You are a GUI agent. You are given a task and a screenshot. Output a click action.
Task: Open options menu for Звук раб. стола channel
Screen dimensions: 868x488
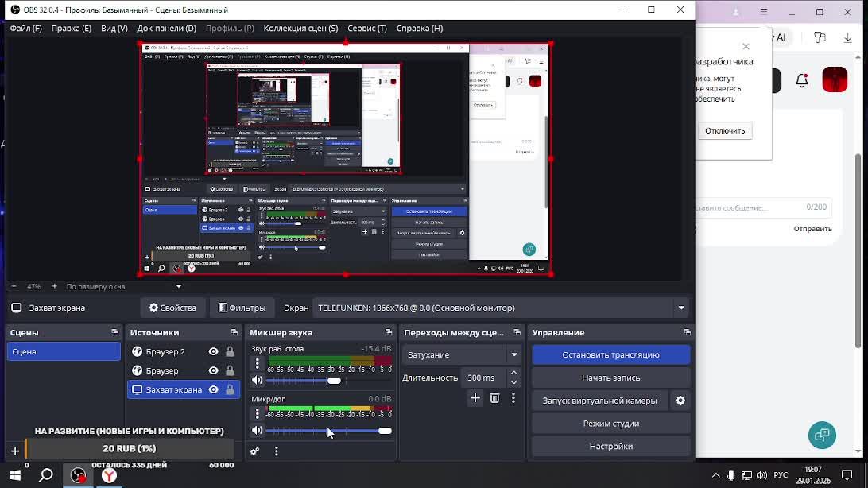257,364
